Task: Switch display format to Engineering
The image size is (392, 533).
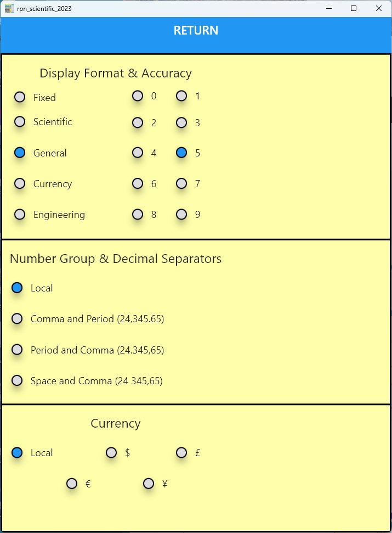Action: (20, 215)
